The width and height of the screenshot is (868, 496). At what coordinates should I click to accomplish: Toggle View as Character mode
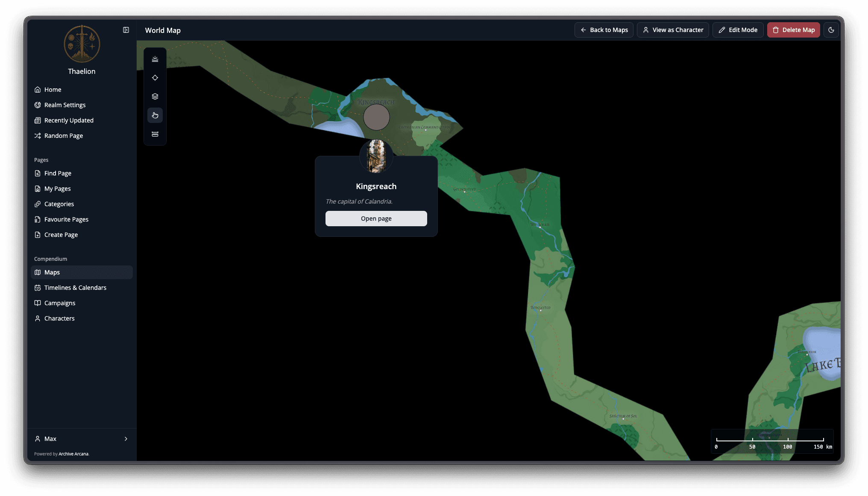pos(673,30)
